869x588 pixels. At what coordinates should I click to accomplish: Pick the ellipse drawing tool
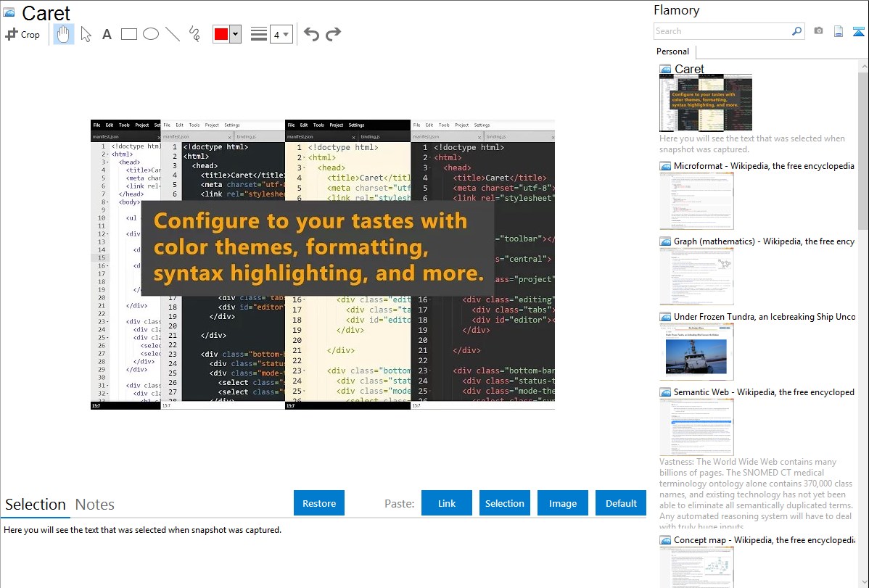point(151,34)
